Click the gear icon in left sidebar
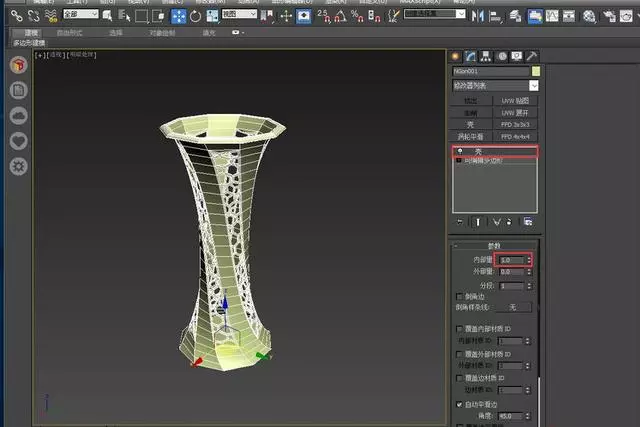The height and width of the screenshot is (427, 640). (17, 166)
